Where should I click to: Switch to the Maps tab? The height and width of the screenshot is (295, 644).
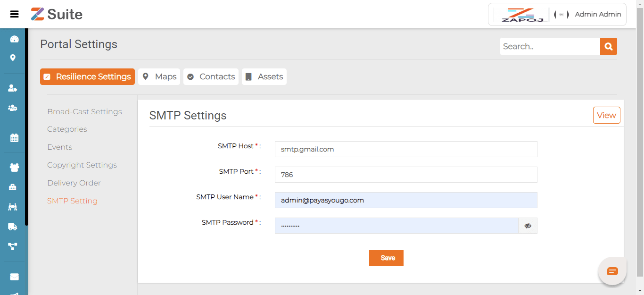[x=159, y=76]
